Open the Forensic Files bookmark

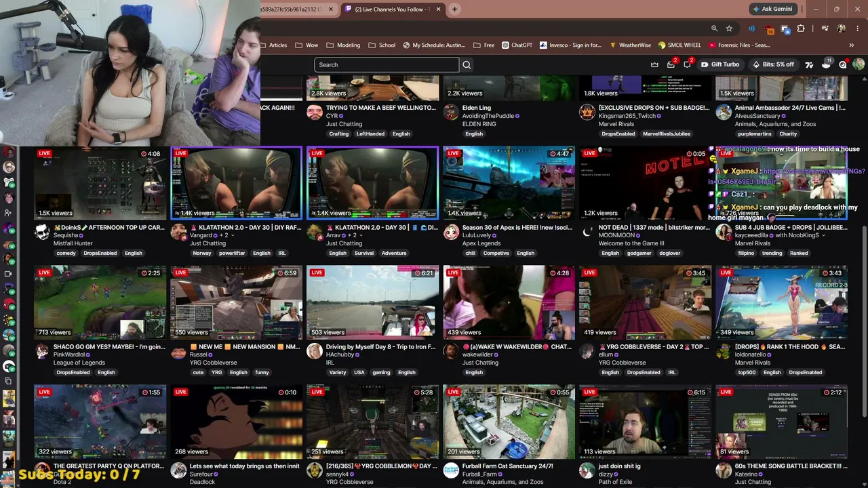[739, 45]
